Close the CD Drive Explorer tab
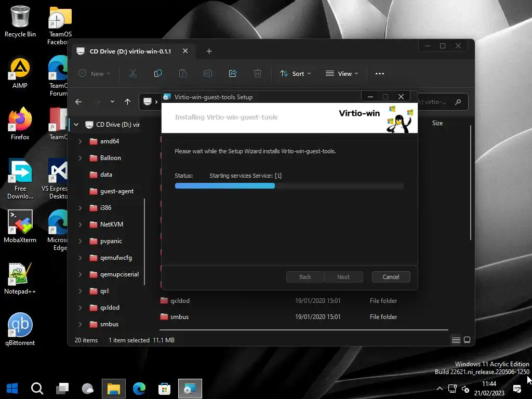Image resolution: width=532 pixels, height=399 pixels. tap(185, 51)
